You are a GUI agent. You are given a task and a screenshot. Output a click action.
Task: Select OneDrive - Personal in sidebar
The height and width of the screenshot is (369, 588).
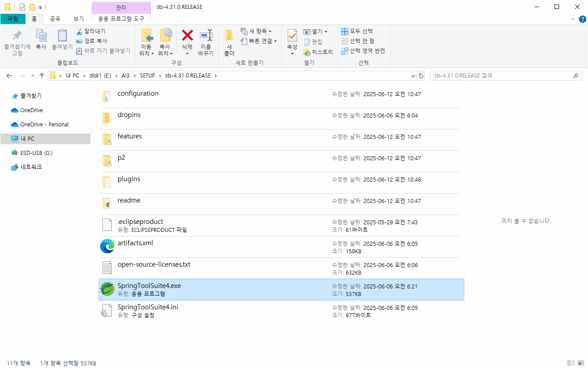coord(45,124)
